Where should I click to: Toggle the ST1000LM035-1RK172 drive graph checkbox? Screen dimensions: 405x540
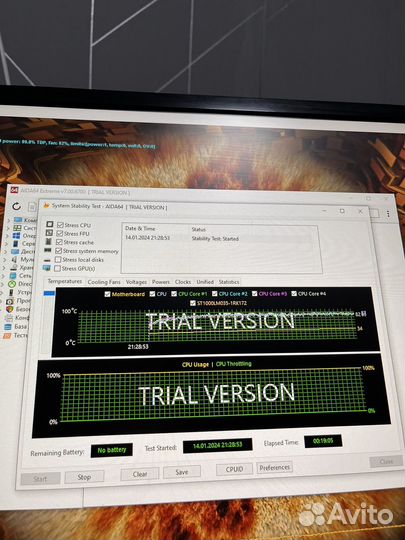pos(193,303)
